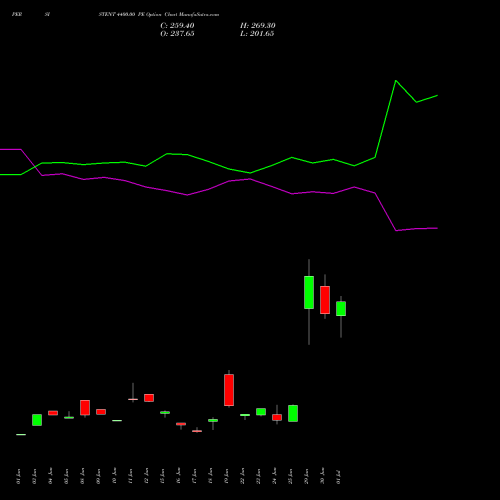The height and width of the screenshot is (500, 500).
Task: Click the red candle for 08 Jun
Action: pos(85,408)
